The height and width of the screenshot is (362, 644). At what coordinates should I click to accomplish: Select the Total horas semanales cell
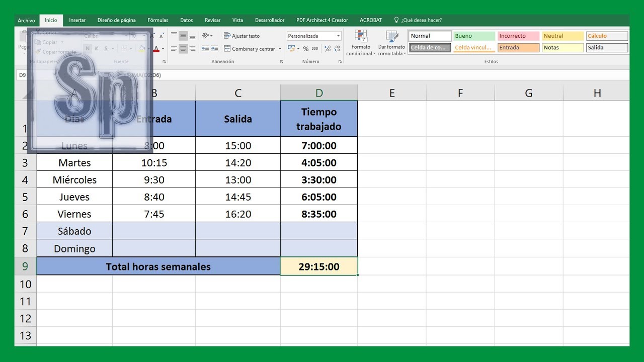pos(158,266)
